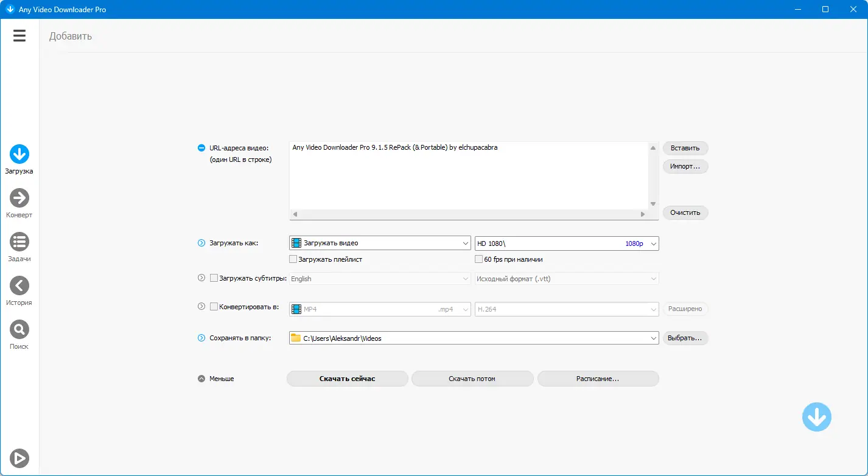Click the media player icon at bottom sidebar
The height and width of the screenshot is (476, 868).
[x=19, y=457]
